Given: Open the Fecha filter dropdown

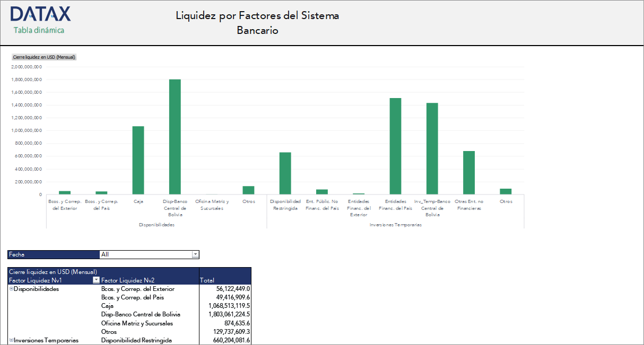Looking at the screenshot, I should coord(195,254).
